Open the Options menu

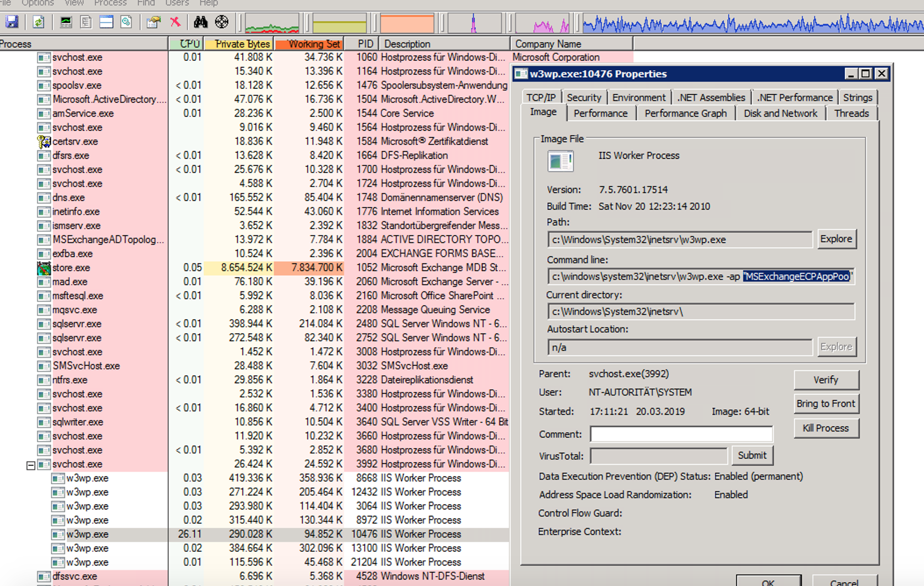[x=38, y=3]
